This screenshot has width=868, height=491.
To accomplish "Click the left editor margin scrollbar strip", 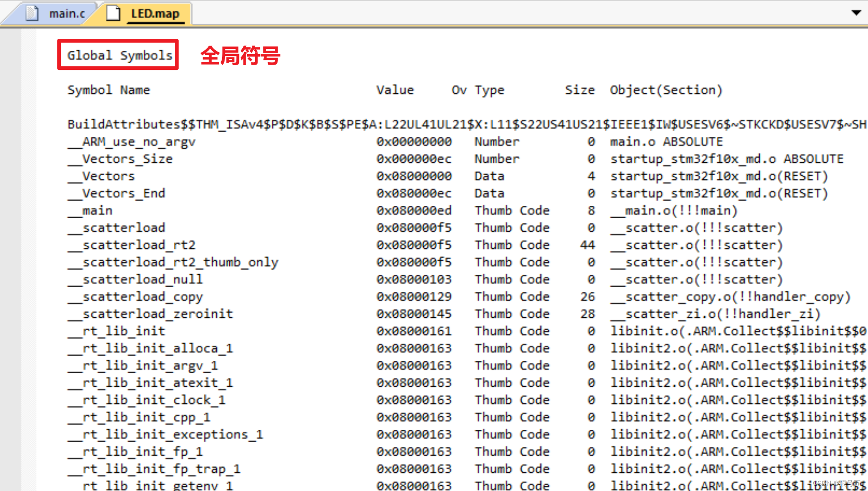I will click(27, 239).
